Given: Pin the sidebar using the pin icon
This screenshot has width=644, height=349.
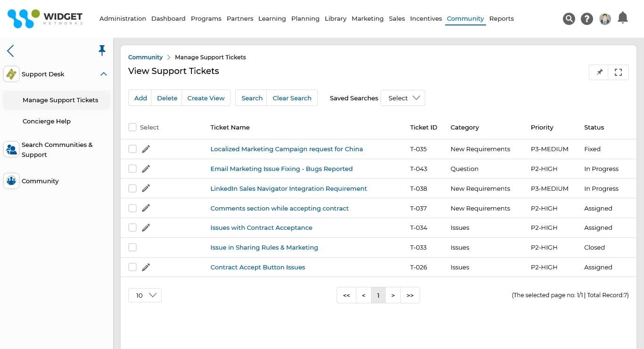Looking at the screenshot, I should click(x=102, y=50).
